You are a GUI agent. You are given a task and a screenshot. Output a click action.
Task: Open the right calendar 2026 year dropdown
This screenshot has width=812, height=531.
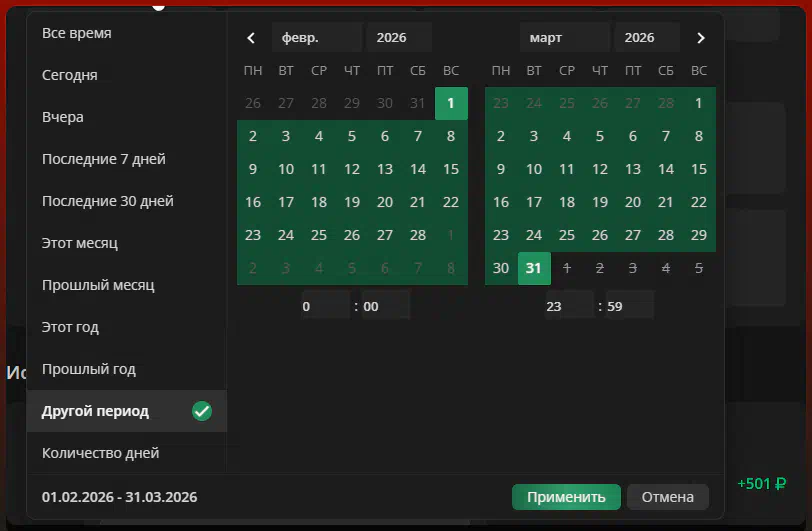646,38
